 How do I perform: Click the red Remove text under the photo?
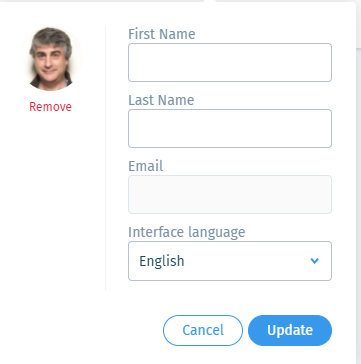pyautogui.click(x=50, y=107)
